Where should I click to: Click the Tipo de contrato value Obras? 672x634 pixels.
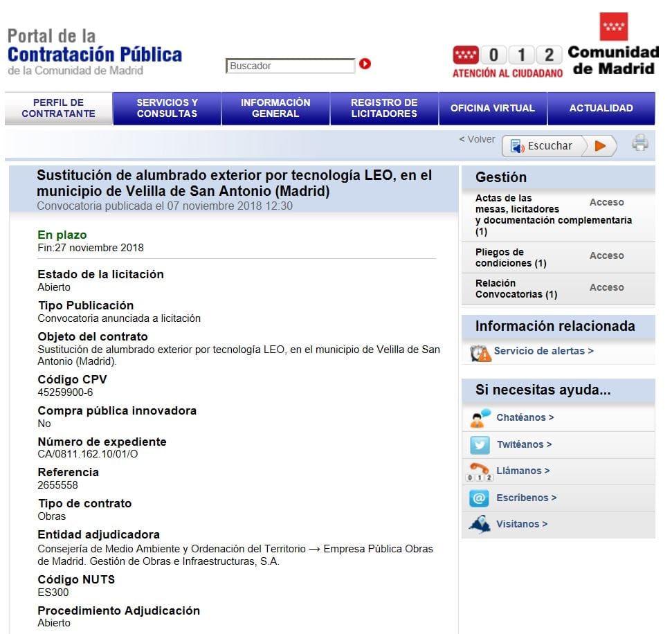(x=52, y=516)
